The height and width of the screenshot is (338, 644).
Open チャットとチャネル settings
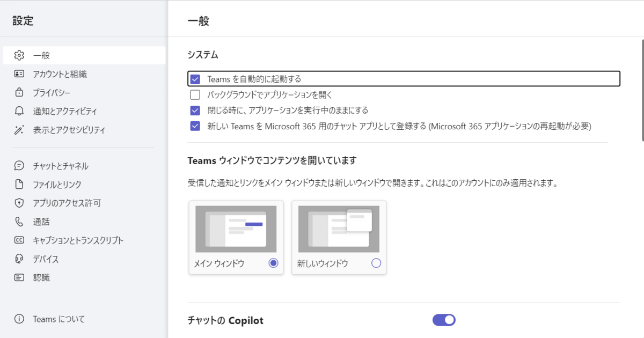pos(84,166)
